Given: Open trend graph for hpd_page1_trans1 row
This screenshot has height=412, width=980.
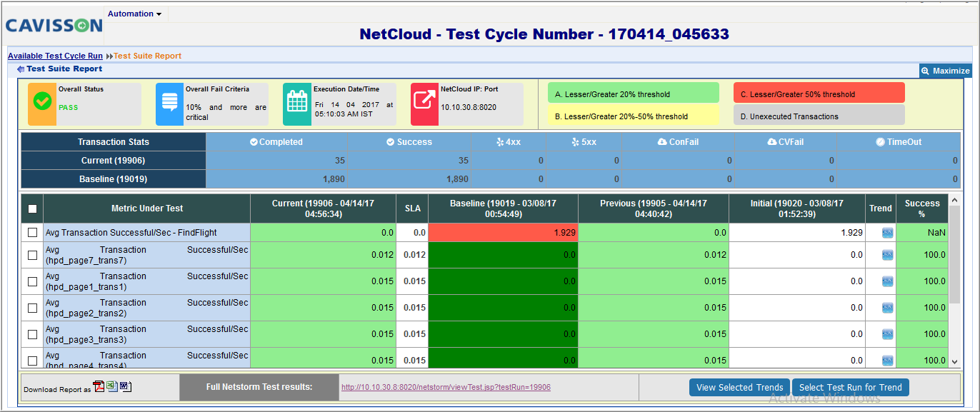Looking at the screenshot, I should [x=887, y=281].
